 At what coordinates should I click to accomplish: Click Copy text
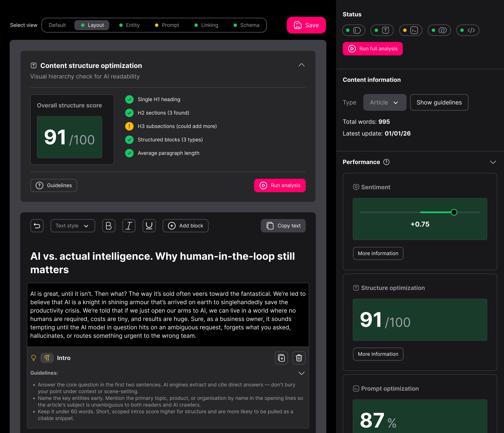[x=283, y=226]
